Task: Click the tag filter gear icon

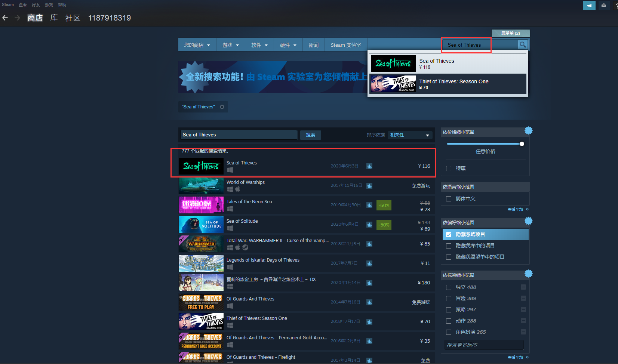Action: [x=528, y=274]
